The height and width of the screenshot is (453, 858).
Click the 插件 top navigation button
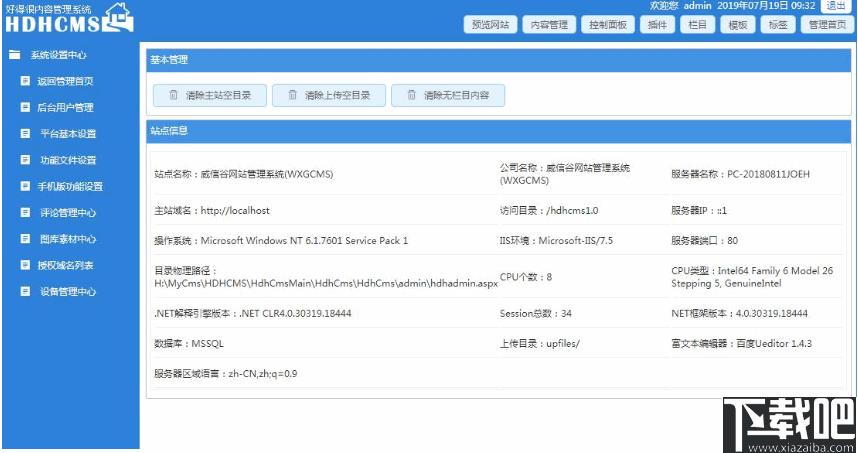pos(657,25)
